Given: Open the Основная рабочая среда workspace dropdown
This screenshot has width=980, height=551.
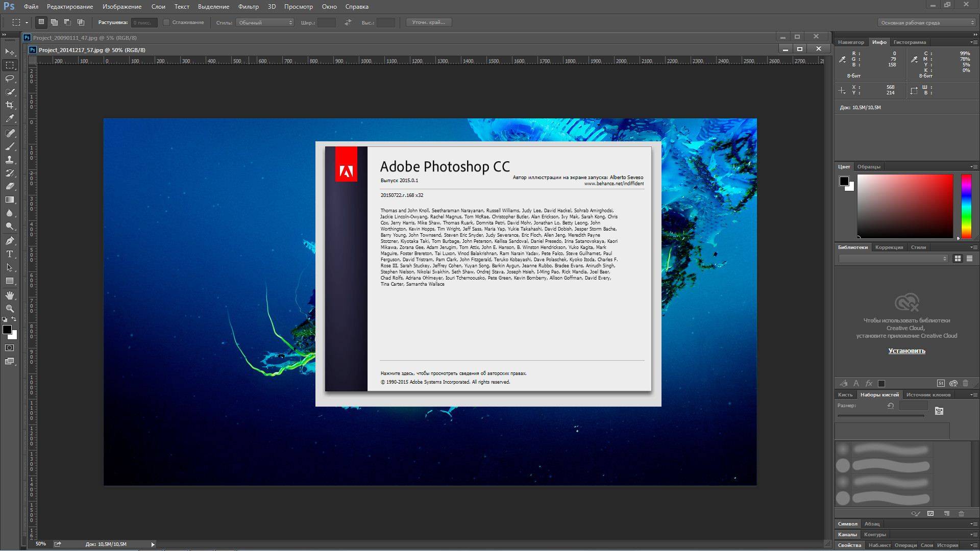Looking at the screenshot, I should click(927, 22).
